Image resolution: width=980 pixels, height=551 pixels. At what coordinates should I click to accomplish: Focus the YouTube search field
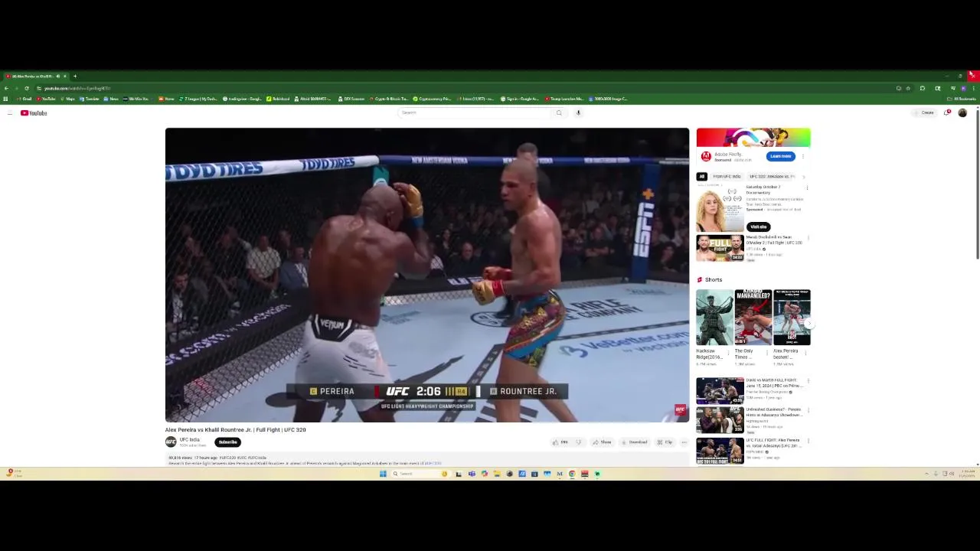(x=475, y=112)
